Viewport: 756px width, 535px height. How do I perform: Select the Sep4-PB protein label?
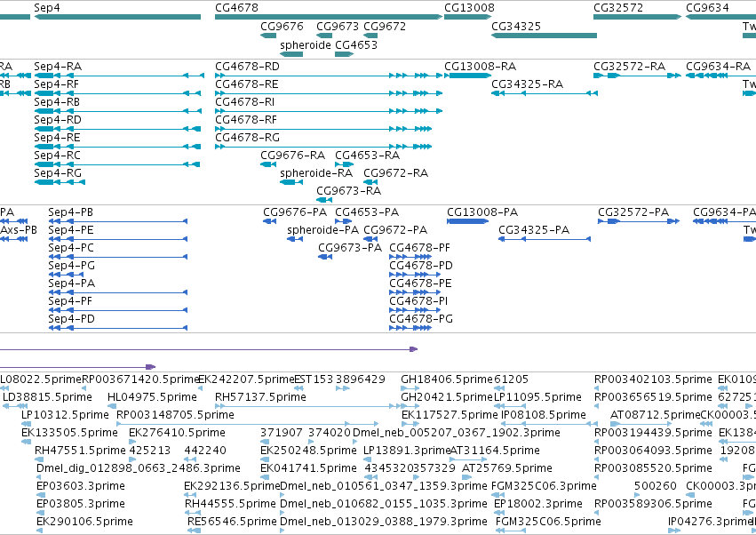point(71,212)
